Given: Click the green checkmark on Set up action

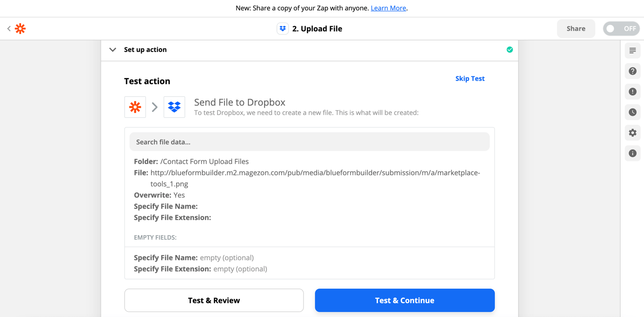Looking at the screenshot, I should point(509,50).
